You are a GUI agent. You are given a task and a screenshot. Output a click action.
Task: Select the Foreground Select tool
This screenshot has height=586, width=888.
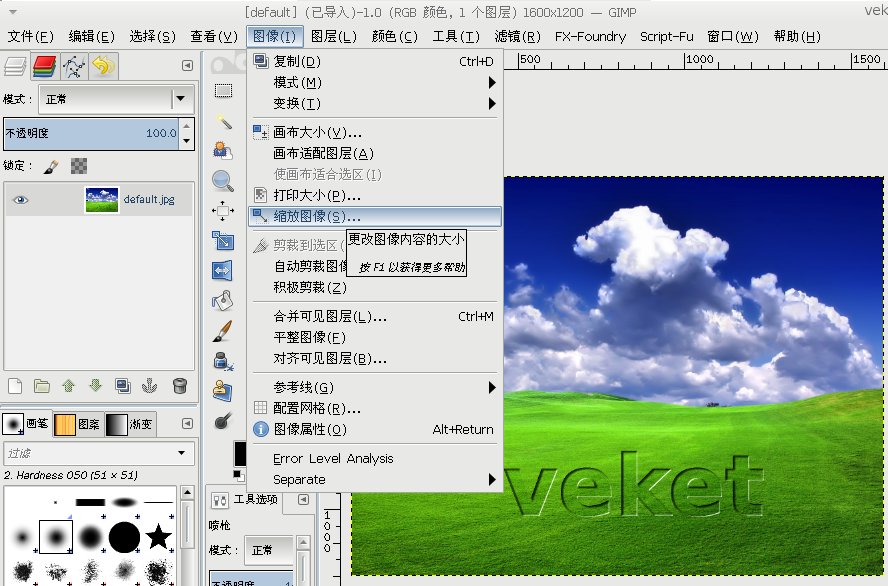223,151
